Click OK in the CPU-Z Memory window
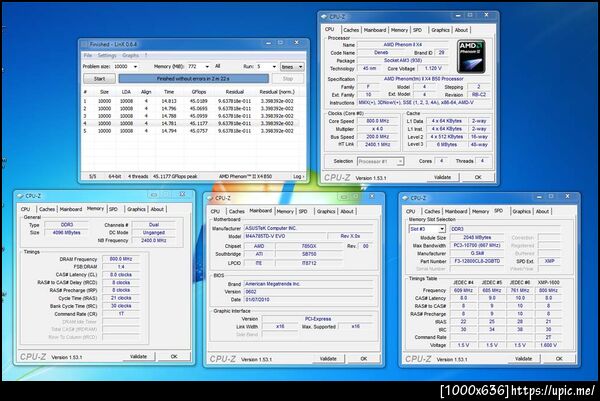Screen dimensions: 600x401 pyautogui.click(x=174, y=356)
